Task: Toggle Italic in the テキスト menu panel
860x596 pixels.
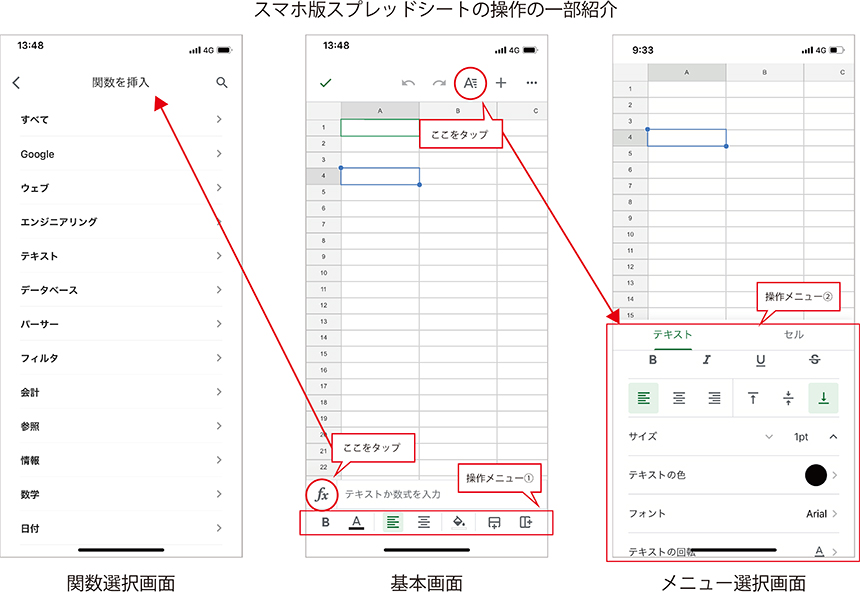Action: point(706,360)
